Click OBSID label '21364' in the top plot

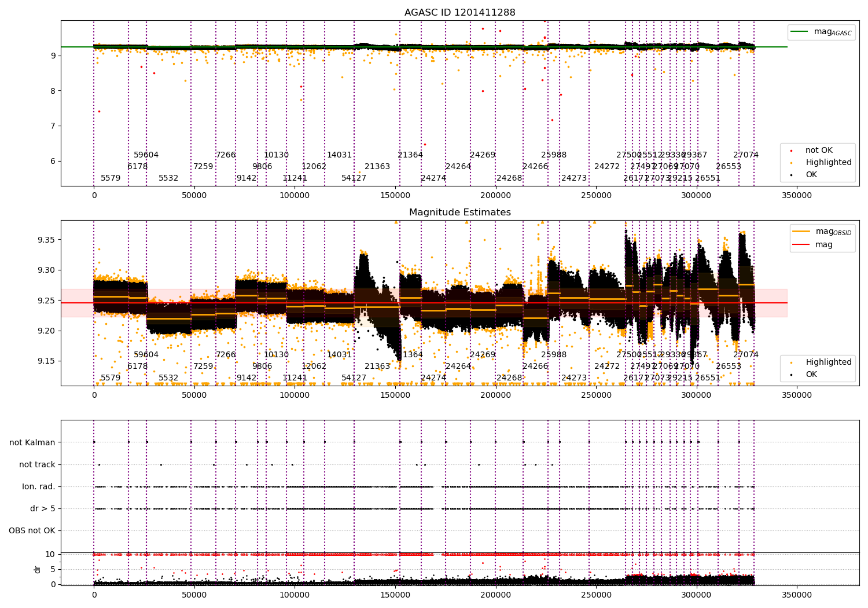(410, 155)
